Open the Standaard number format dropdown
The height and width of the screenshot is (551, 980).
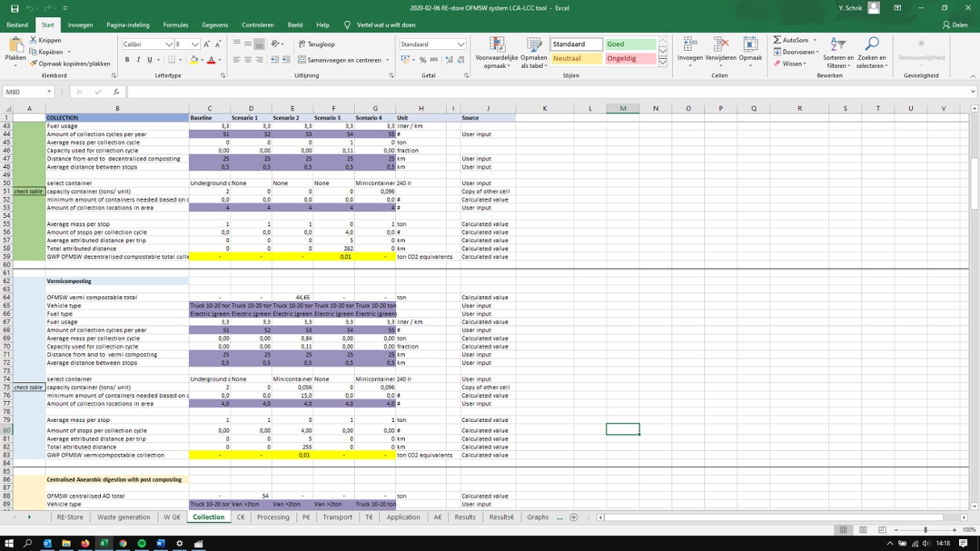462,44
